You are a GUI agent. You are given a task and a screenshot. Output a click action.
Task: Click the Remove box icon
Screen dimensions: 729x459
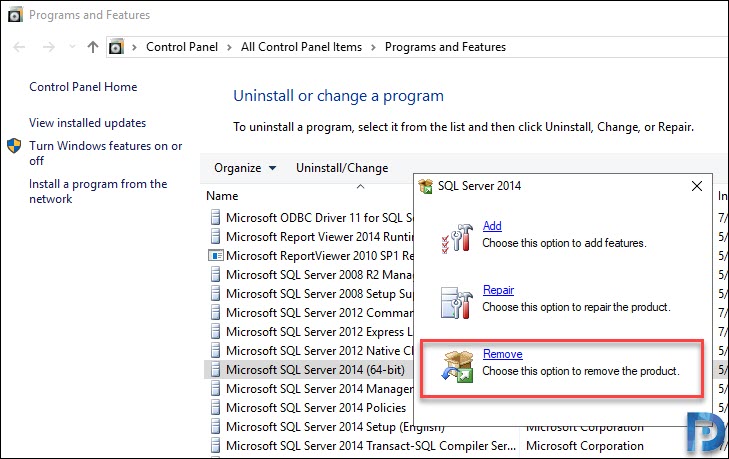457,367
